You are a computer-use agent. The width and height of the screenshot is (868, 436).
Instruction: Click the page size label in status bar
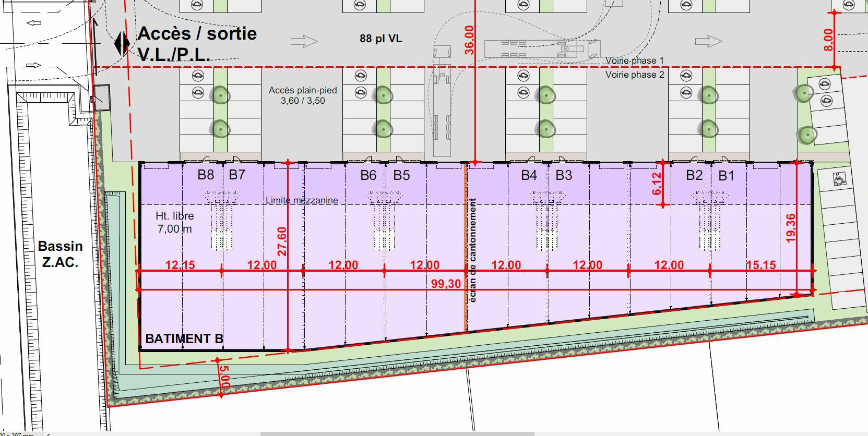pyautogui.click(x=17, y=434)
